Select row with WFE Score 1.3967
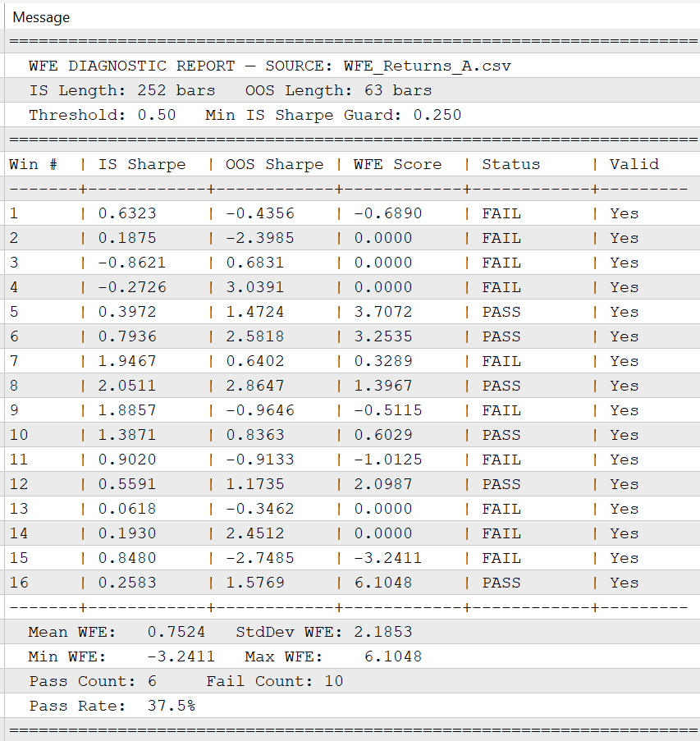Screen dimensions: 700x741 point(352,385)
